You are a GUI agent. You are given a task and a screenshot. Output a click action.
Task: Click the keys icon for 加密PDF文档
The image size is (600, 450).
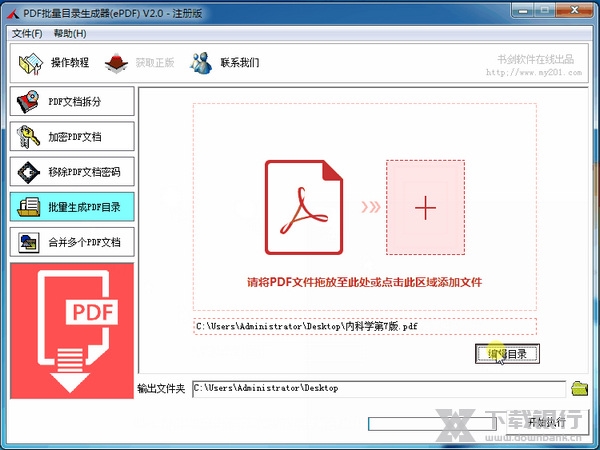(x=28, y=137)
